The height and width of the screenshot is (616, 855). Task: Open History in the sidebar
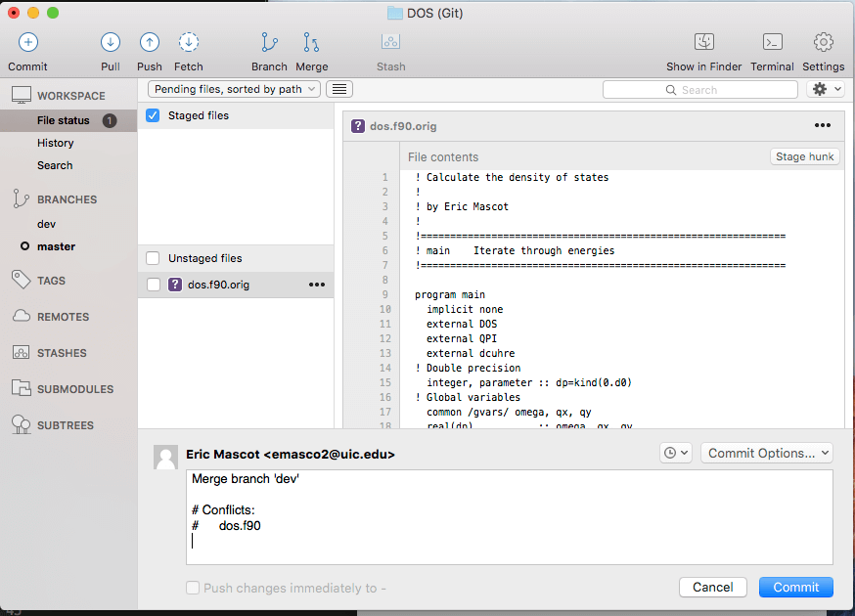click(55, 143)
